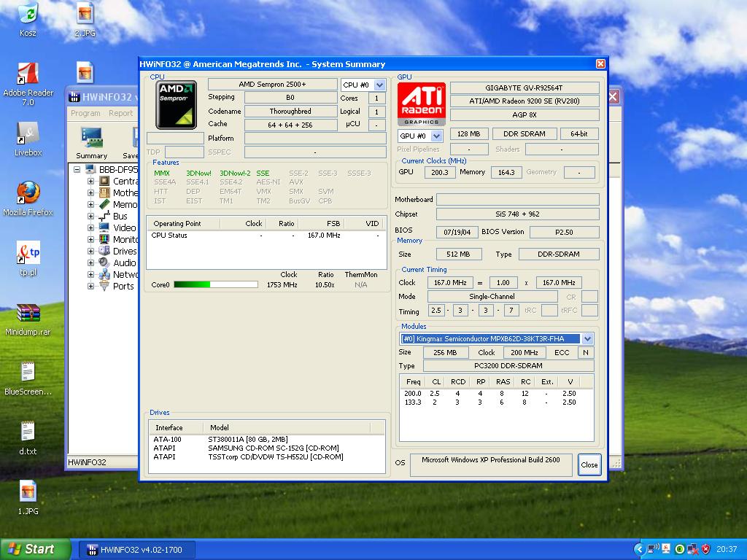Viewport: 747px width, 560px height.
Task: Expand the Drives tree node
Action: point(90,251)
